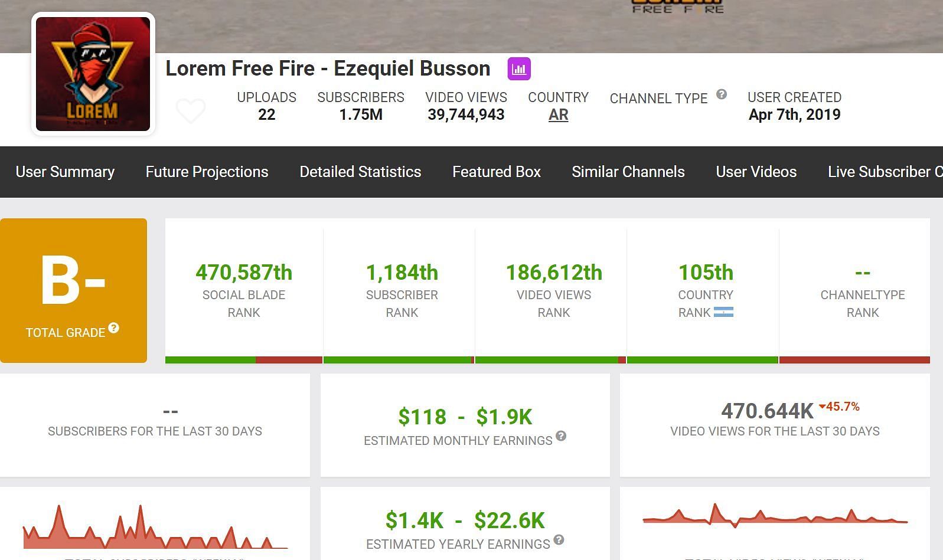Click the ChannelType Rank label

coord(863,303)
